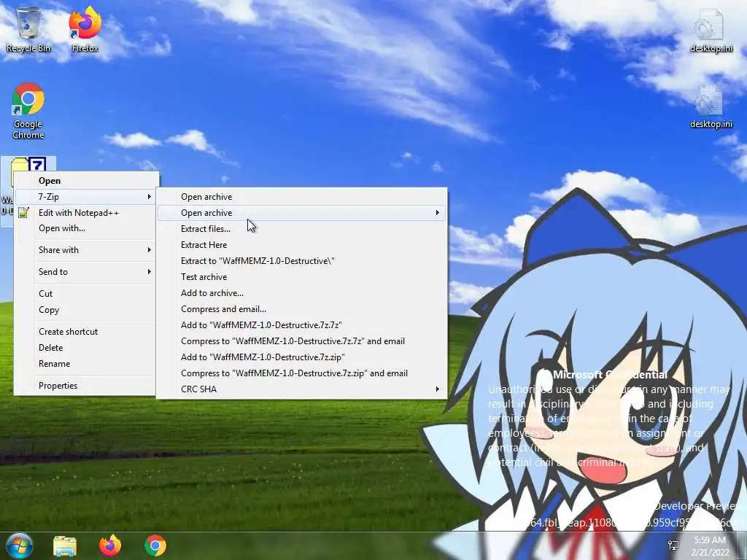Select Add to "WaffMEMZ-1.0-Destructive.7z.7z"
Viewport: 747px width, 560px height.
(x=301, y=324)
